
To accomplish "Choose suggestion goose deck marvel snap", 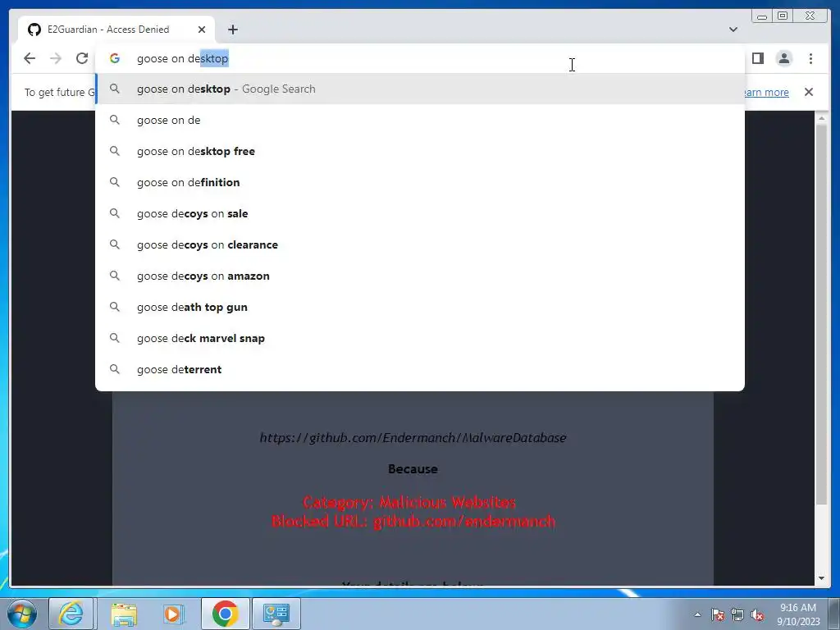I will [x=420, y=338].
